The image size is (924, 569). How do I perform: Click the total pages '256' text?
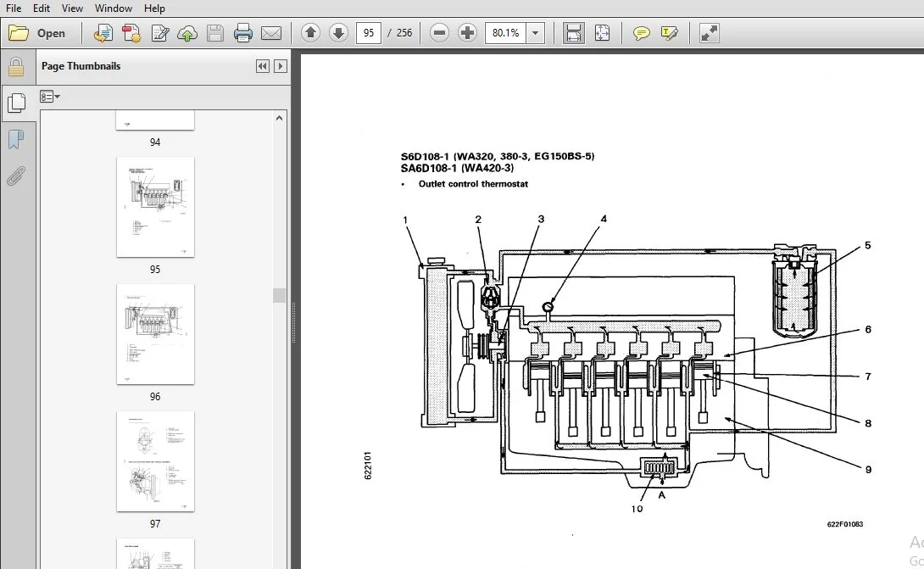point(404,33)
